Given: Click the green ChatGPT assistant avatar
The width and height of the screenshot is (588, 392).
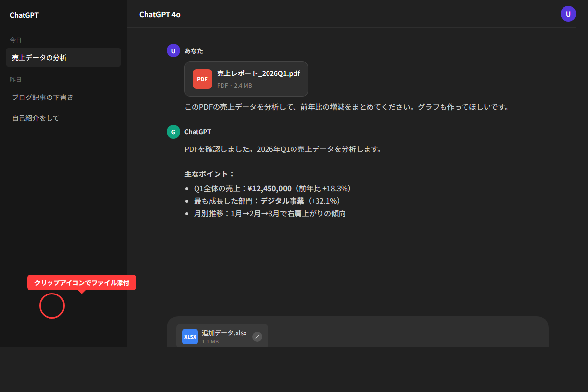Looking at the screenshot, I should (x=173, y=132).
